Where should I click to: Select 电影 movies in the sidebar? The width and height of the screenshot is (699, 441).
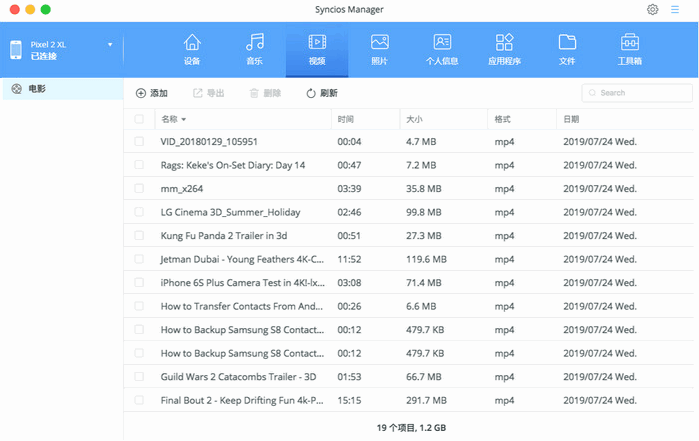(x=63, y=89)
